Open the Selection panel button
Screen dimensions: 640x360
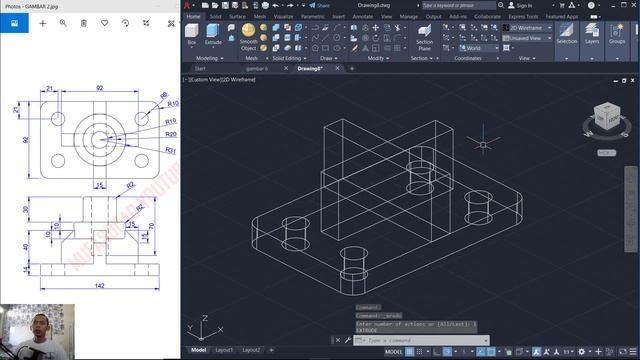[567, 34]
